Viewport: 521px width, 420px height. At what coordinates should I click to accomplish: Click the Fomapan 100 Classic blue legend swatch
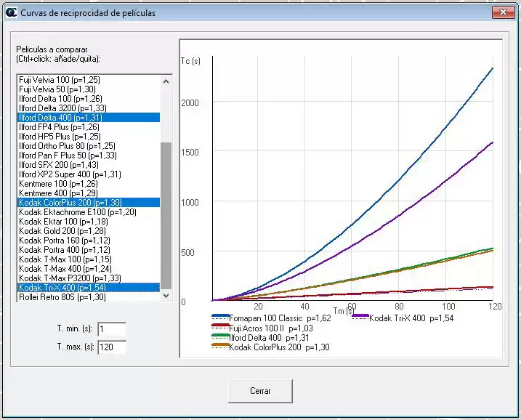click(x=220, y=317)
